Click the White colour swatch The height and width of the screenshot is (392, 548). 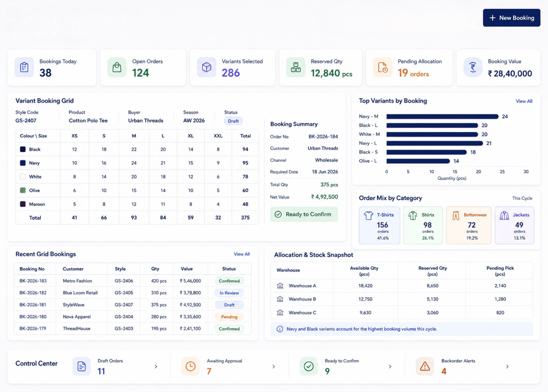[x=23, y=176]
